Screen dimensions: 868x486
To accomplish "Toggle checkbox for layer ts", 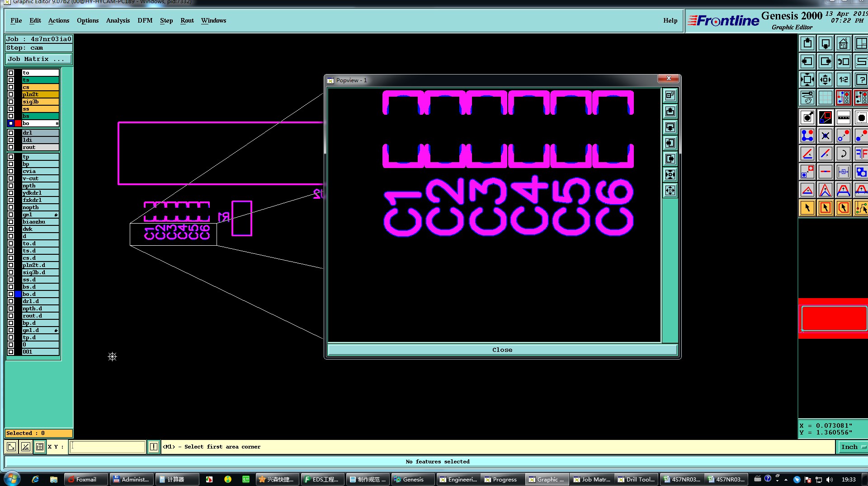I will pos(11,80).
